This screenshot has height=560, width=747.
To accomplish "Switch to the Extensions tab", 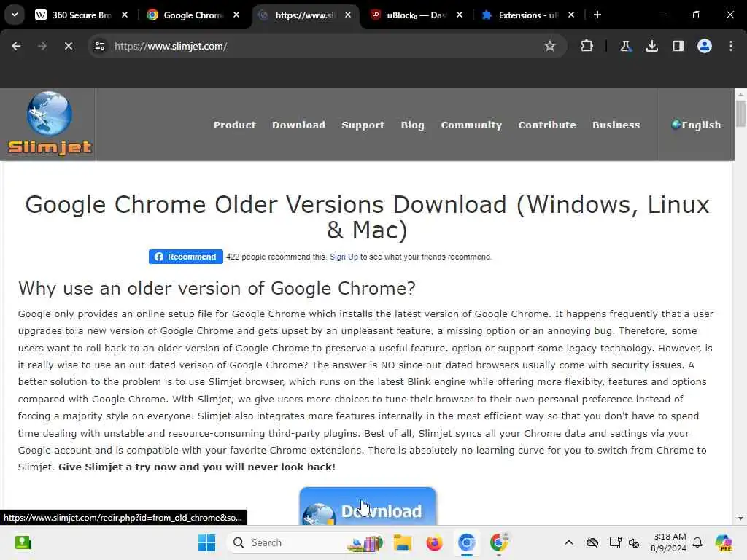I will [528, 15].
